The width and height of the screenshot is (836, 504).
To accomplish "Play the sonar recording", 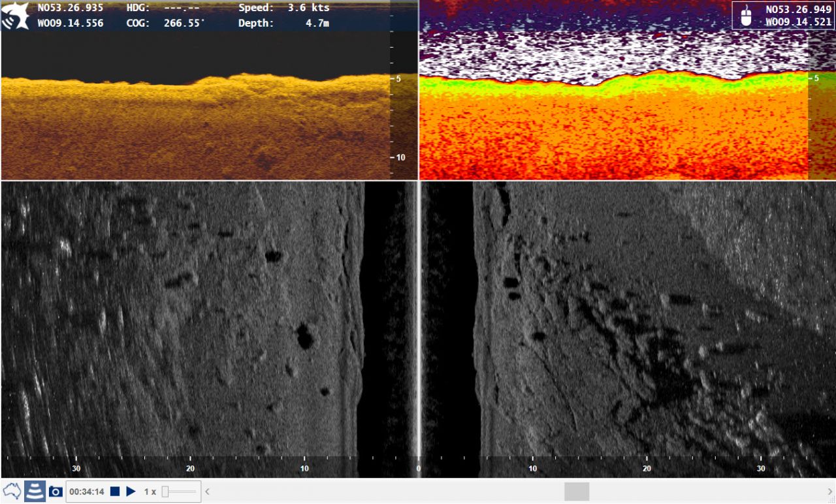I will coord(131,491).
